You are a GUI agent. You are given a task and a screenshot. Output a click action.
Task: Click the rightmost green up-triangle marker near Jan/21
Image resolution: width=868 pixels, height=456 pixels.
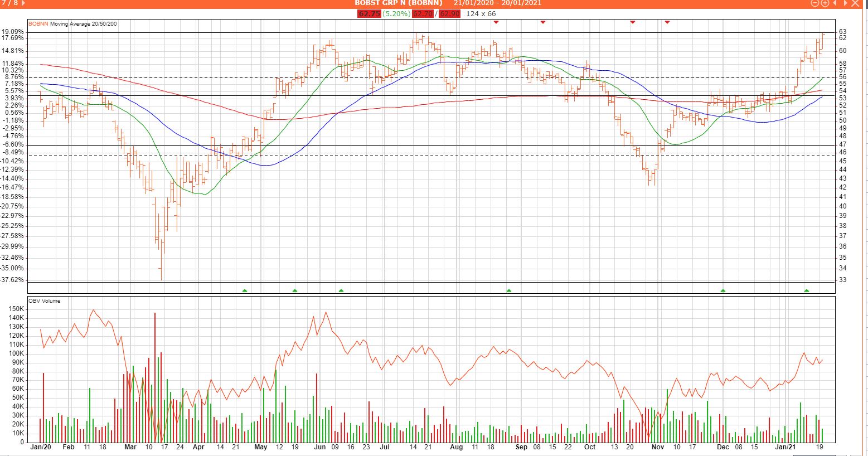click(x=806, y=290)
